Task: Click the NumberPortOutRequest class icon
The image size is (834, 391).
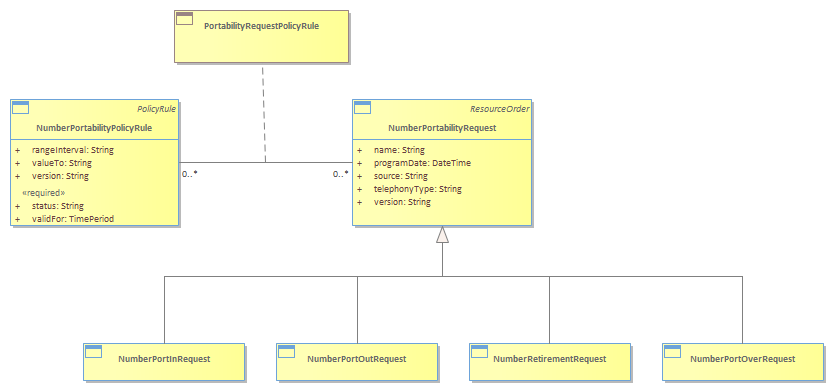Action: [x=286, y=351]
